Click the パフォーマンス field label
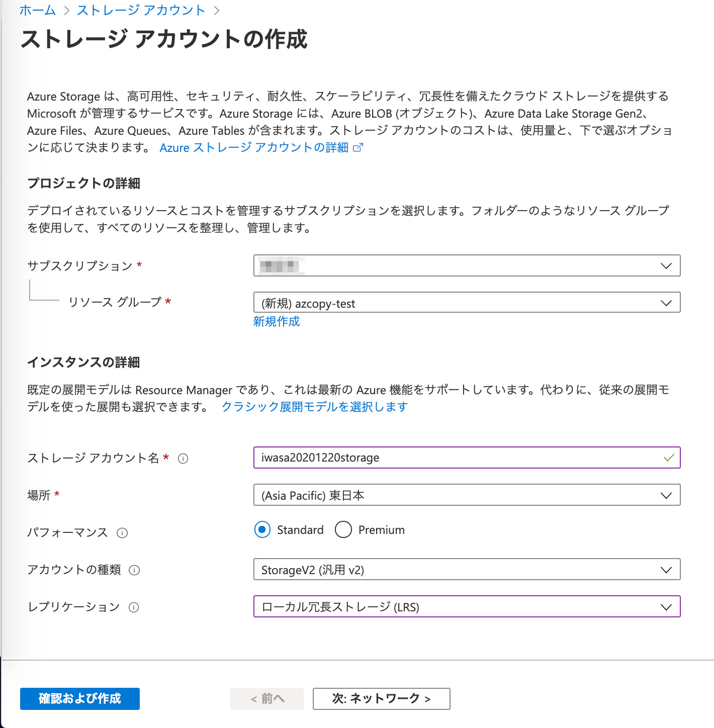The width and height of the screenshot is (714, 728). pyautogui.click(x=67, y=532)
